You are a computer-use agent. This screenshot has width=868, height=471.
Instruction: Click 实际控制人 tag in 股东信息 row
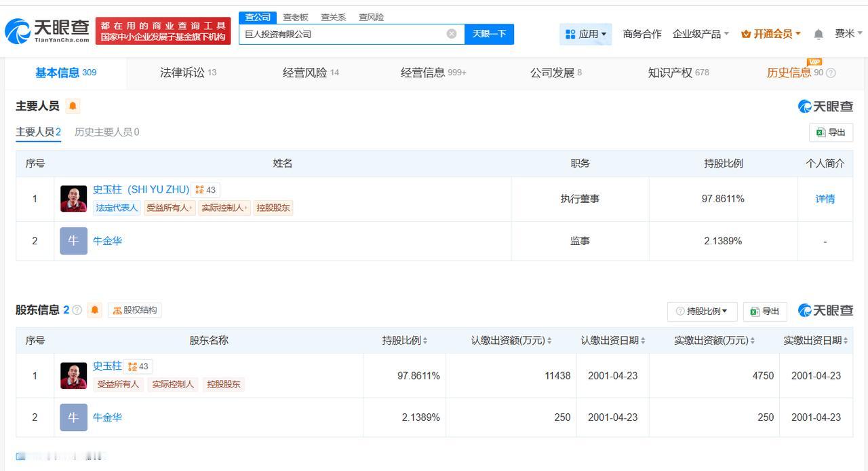click(173, 384)
